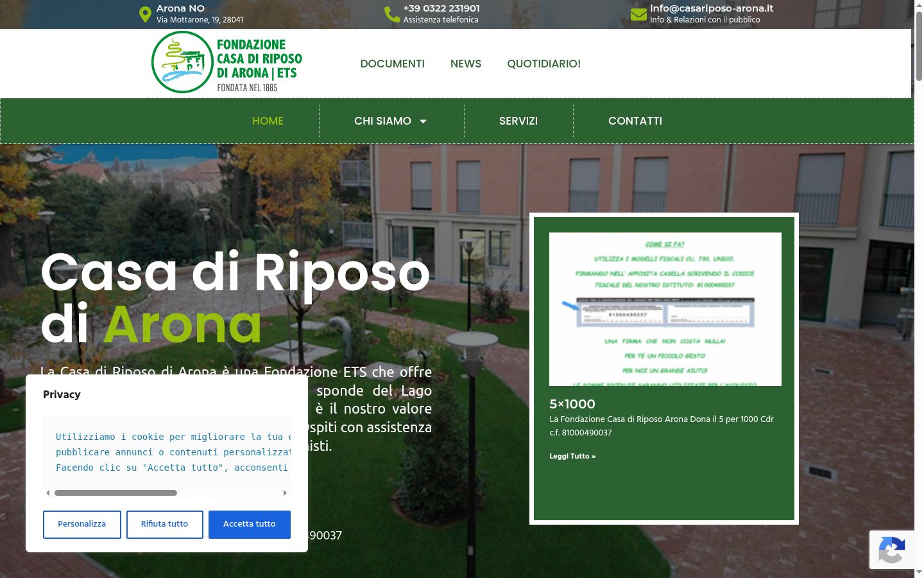Open the Contatti menu item
The width and height of the screenshot is (924, 578).
pos(635,121)
